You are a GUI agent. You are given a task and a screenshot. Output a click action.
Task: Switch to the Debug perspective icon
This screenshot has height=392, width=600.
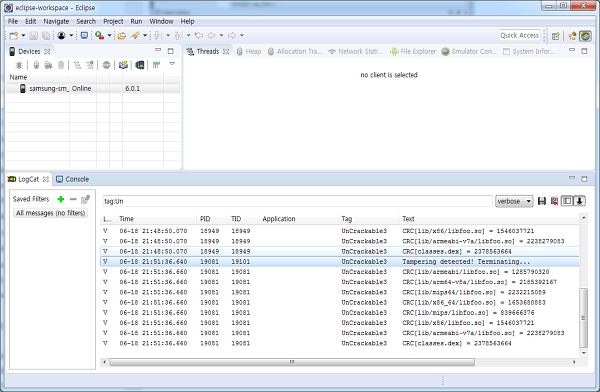(x=572, y=36)
